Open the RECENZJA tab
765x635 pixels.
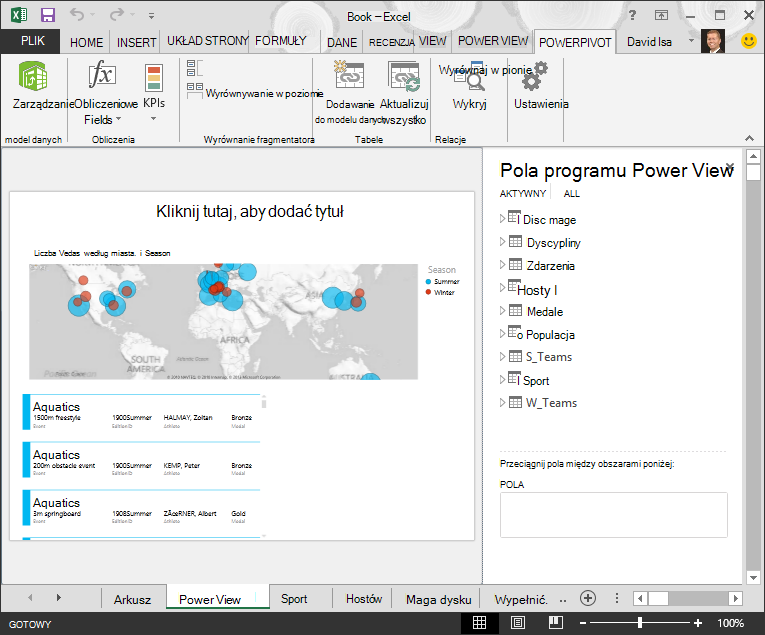[x=391, y=43]
